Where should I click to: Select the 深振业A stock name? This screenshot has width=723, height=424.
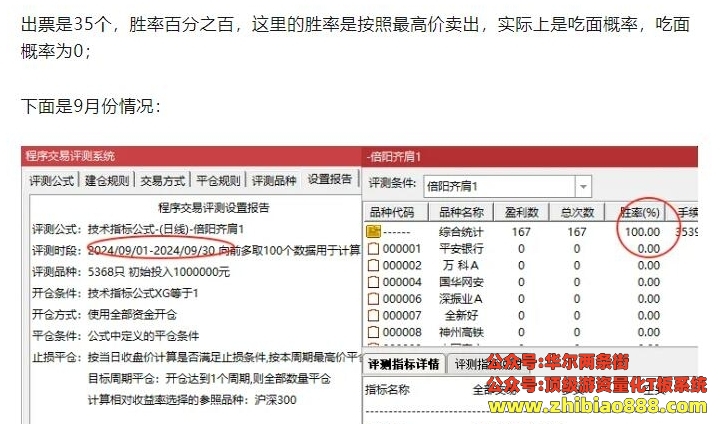click(x=461, y=299)
